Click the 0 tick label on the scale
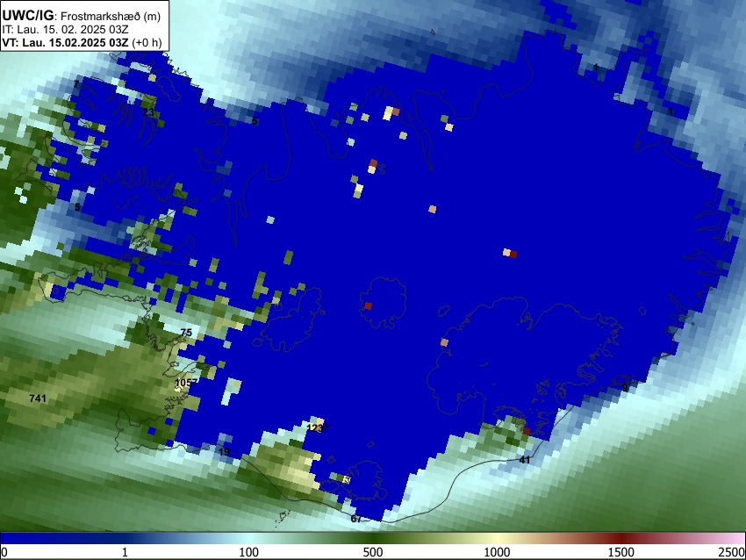 (4, 552)
